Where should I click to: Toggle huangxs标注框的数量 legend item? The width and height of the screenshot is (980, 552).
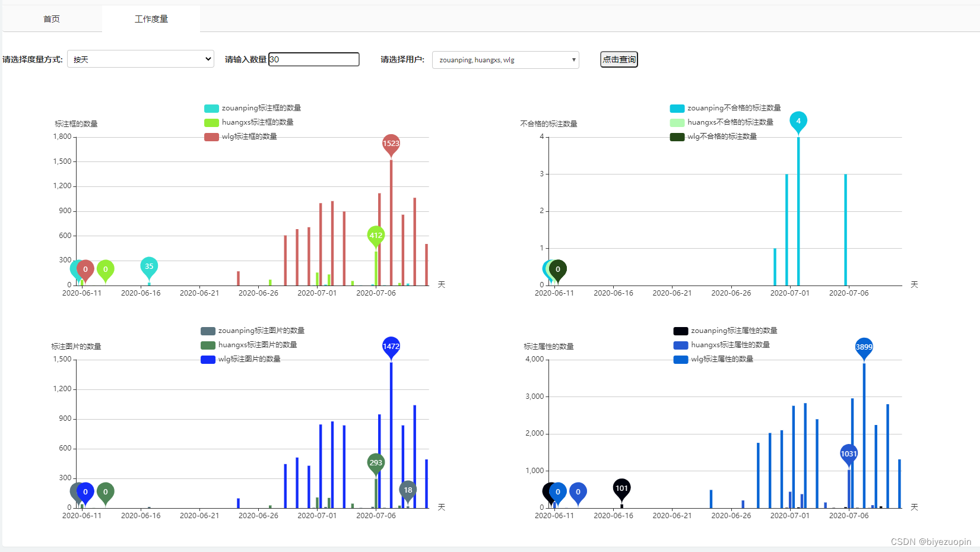click(249, 122)
